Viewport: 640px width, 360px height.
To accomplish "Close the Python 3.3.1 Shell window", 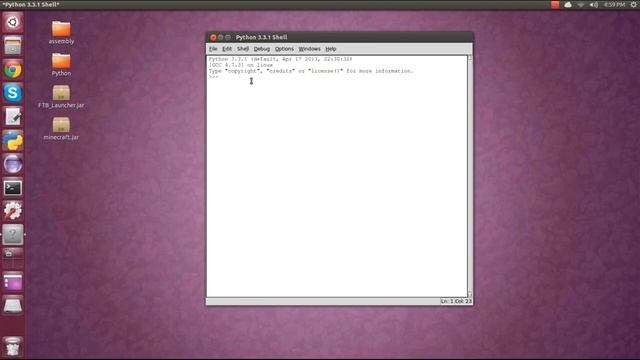I will point(213,37).
